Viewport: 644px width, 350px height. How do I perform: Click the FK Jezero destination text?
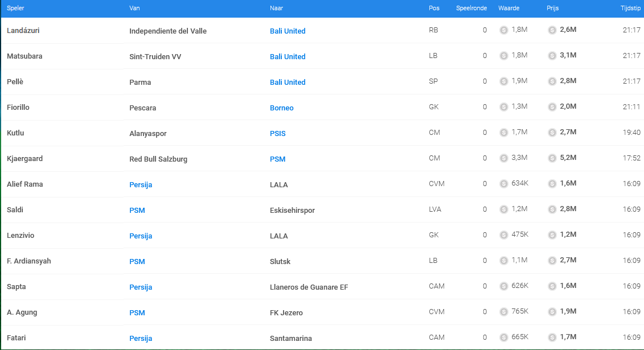(286, 312)
